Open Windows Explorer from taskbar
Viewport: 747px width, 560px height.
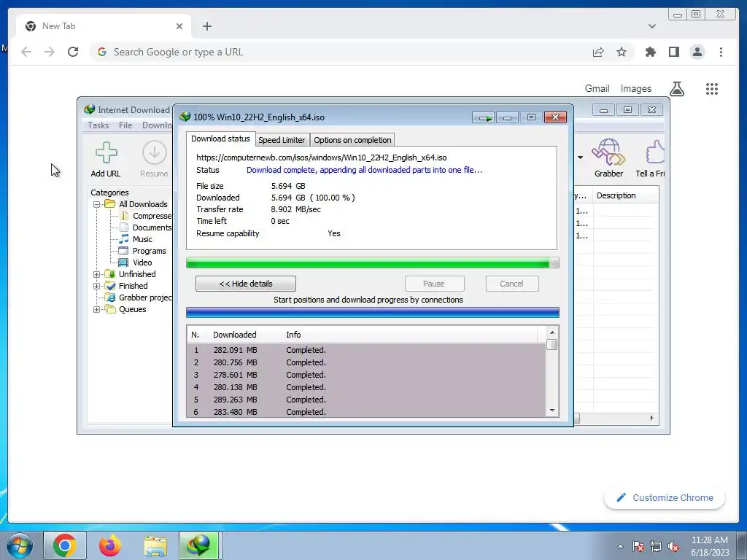tap(155, 546)
